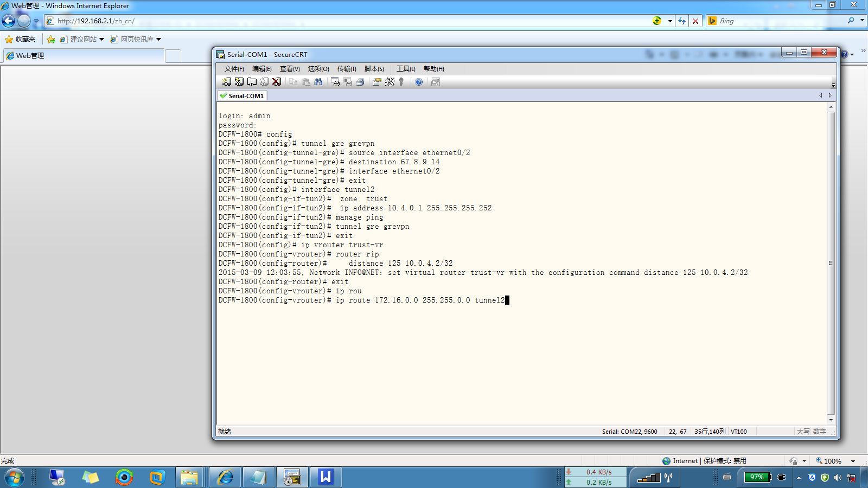The image size is (868, 488).
Task: Open the search provider dropdown arrow
Action: pyautogui.click(x=862, y=21)
